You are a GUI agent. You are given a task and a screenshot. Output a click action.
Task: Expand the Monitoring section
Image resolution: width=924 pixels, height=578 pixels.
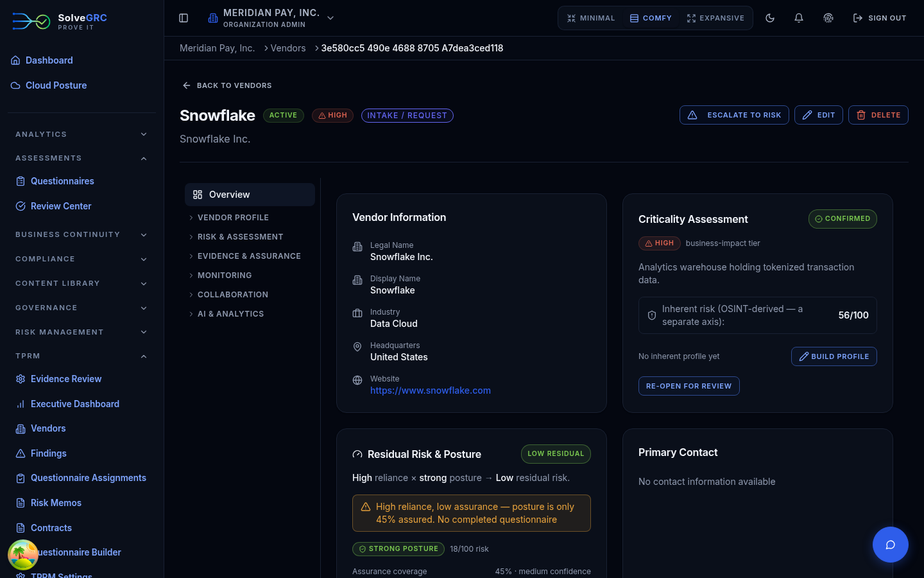(x=250, y=276)
